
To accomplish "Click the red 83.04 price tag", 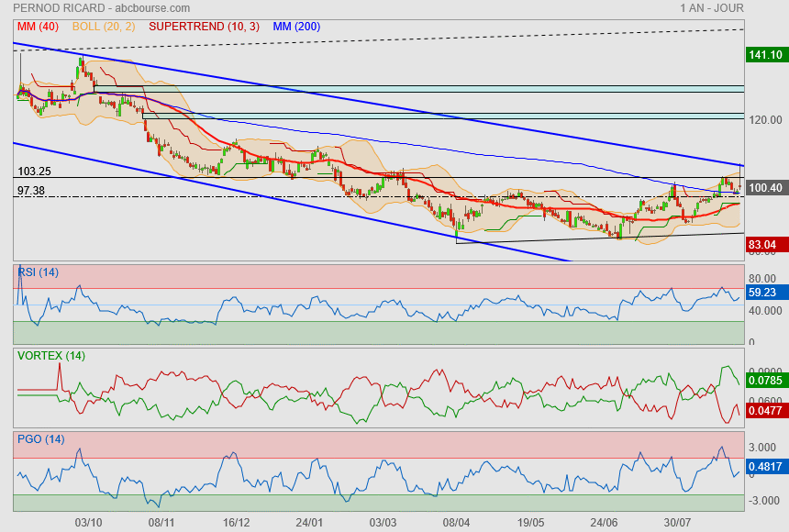I will pyautogui.click(x=763, y=245).
